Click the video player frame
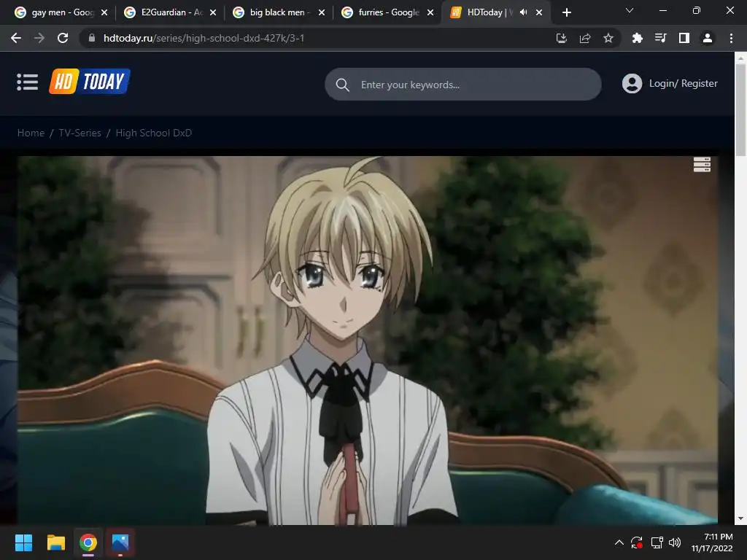This screenshot has width=747, height=560. tap(368, 341)
